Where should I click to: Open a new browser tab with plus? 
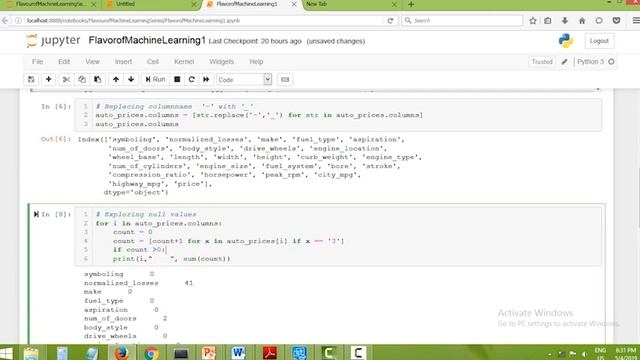coord(411,4)
